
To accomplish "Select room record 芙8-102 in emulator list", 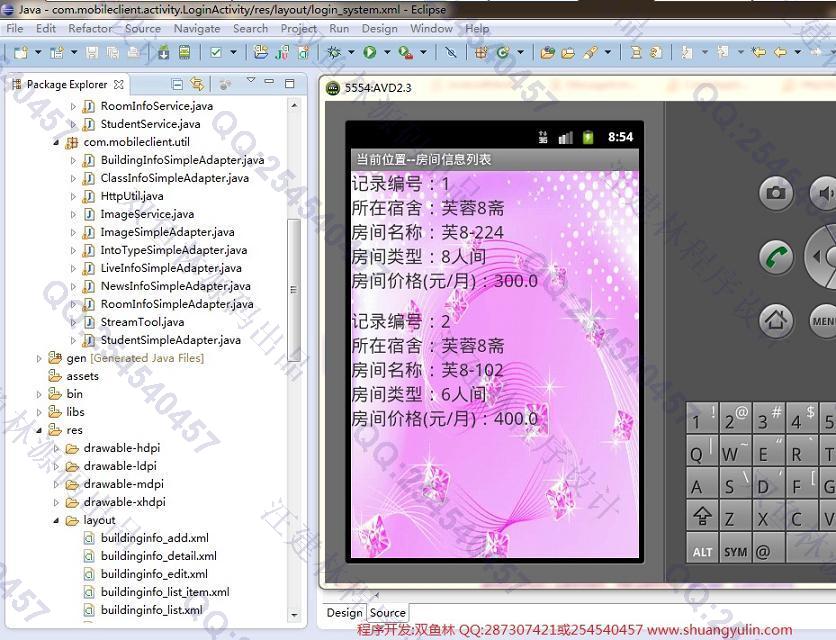I will (494, 370).
